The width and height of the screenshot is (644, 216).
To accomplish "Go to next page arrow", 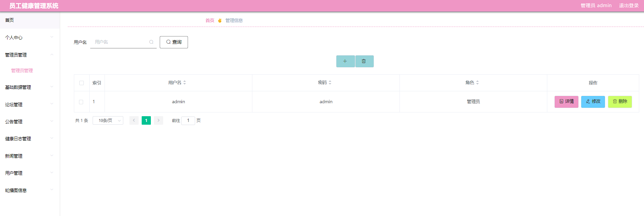I will [158, 121].
